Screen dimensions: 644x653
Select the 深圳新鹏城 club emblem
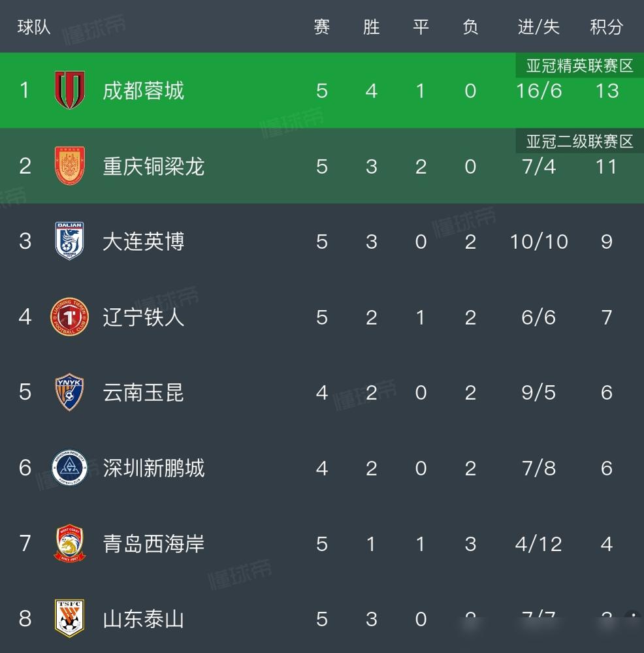[69, 468]
